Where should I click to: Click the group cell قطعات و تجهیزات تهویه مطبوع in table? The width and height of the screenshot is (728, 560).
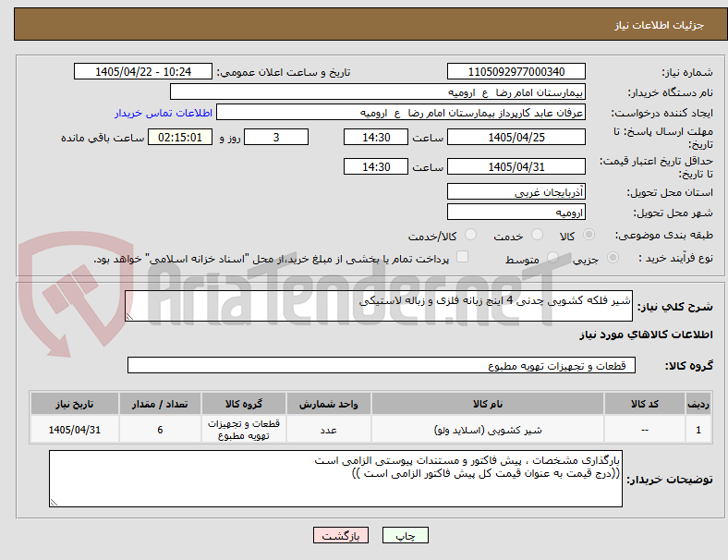tap(244, 430)
